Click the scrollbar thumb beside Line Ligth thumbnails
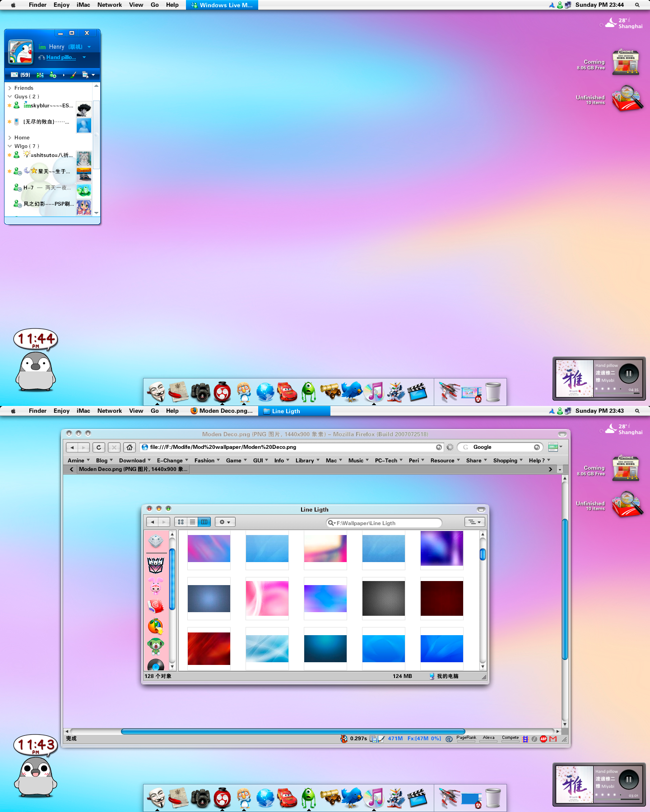Screen dimensions: 650x812 [x=483, y=554]
